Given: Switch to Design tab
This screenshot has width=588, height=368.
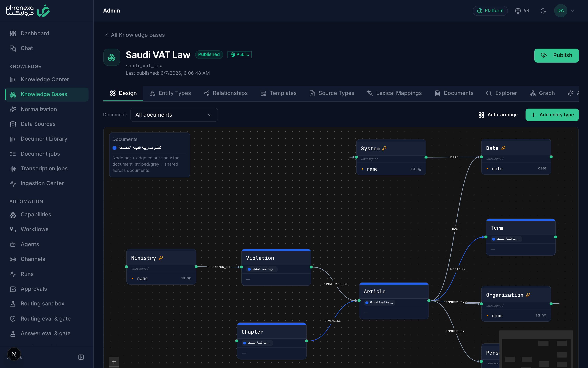Looking at the screenshot, I should [123, 93].
